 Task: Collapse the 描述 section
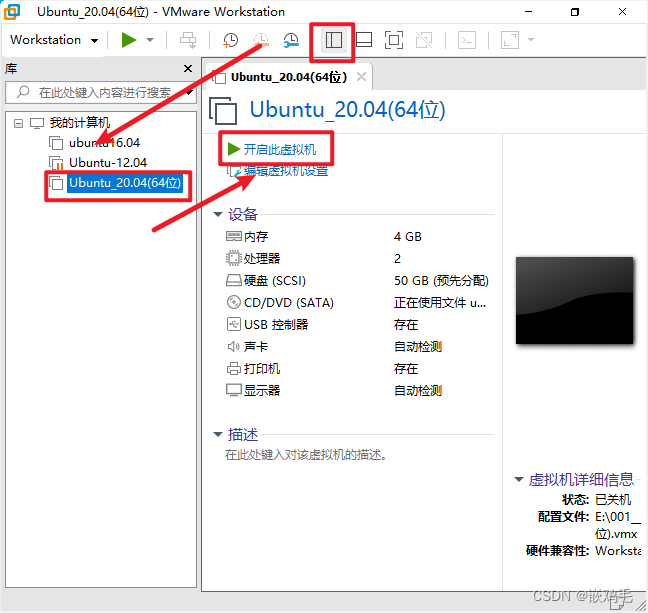[x=218, y=434]
